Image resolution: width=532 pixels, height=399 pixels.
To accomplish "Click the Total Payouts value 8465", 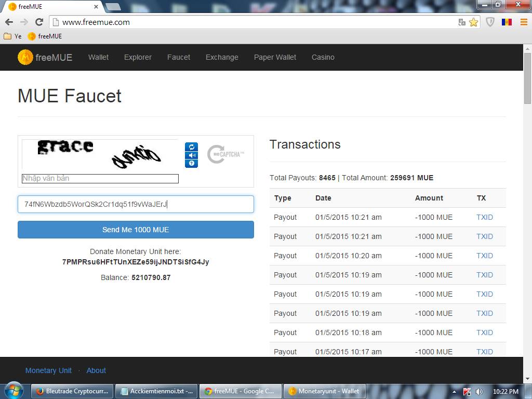I will pyautogui.click(x=327, y=178).
